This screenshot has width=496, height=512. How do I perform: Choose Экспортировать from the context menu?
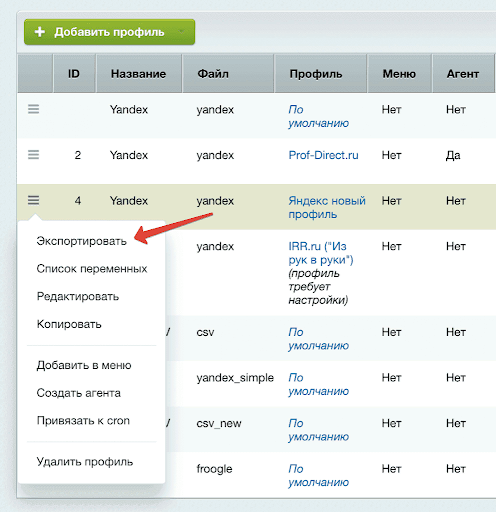pos(82,241)
